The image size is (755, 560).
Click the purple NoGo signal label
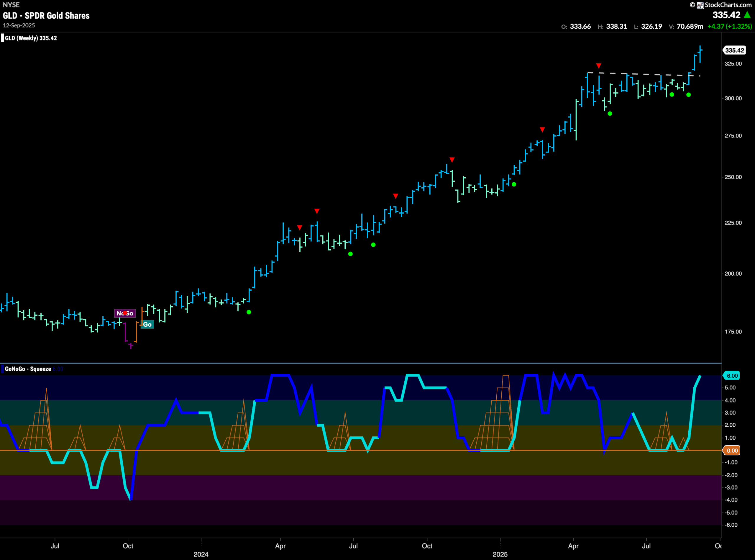[125, 313]
